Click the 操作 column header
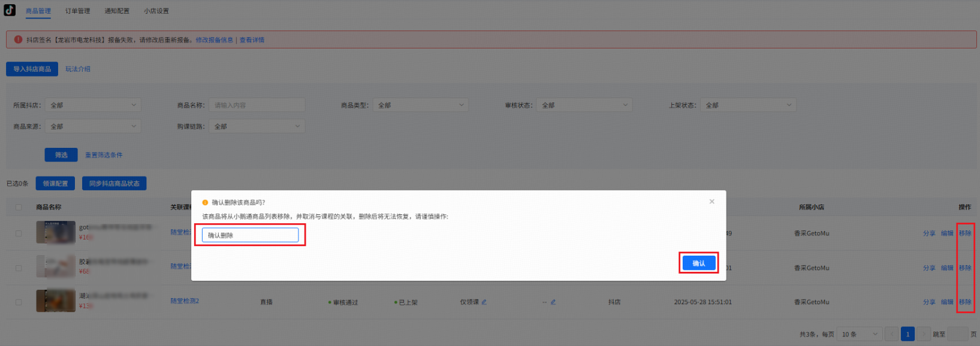 [964, 207]
